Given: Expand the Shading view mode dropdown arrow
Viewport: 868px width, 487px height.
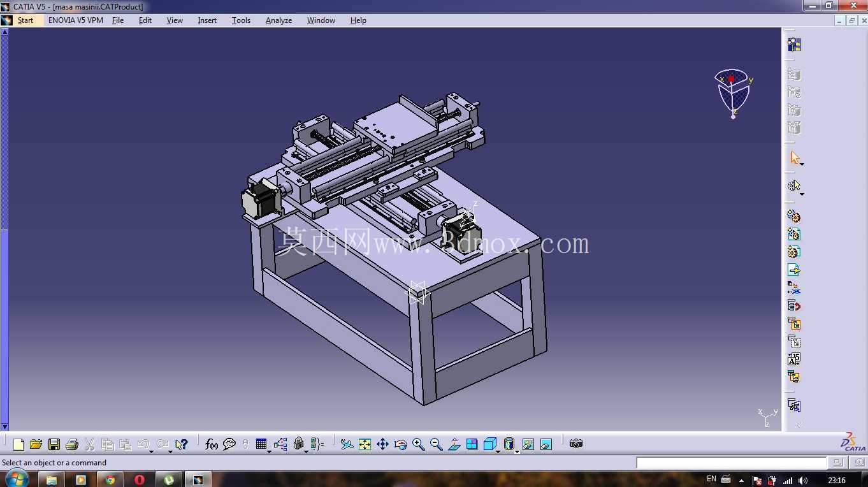Looking at the screenshot, I should (x=517, y=451).
